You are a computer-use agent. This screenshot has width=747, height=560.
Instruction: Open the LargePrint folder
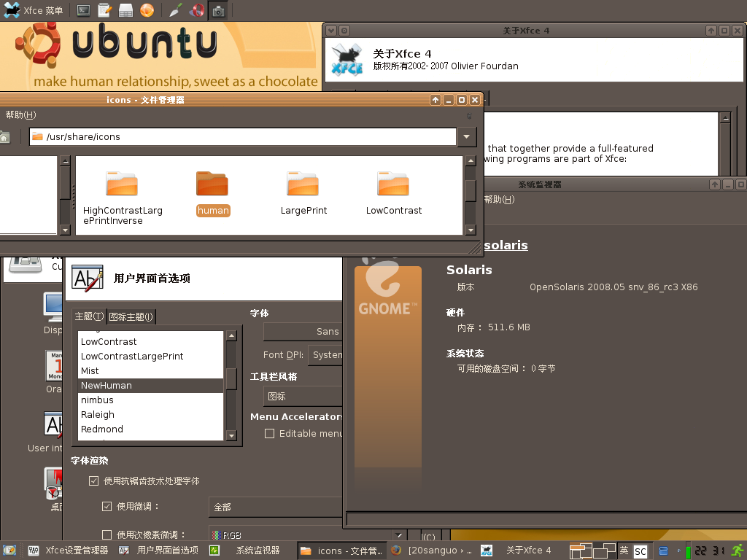[x=303, y=193]
